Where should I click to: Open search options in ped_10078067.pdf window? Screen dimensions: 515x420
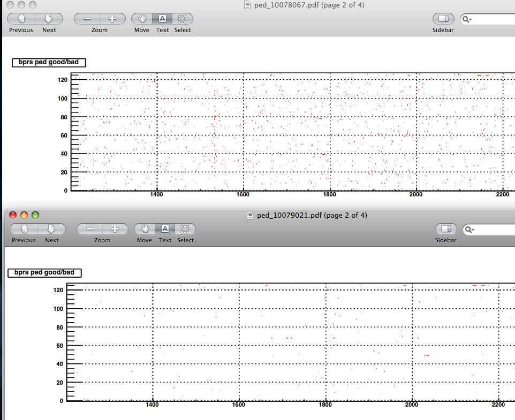(x=467, y=19)
